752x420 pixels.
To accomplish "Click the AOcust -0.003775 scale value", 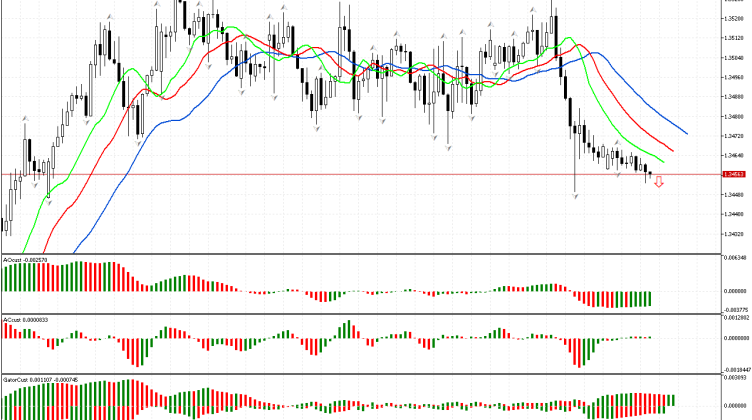I will point(735,309).
